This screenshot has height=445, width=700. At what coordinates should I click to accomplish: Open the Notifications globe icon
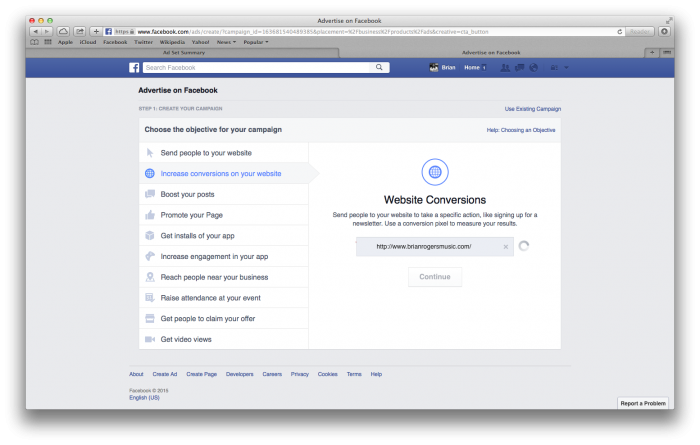tap(533, 67)
